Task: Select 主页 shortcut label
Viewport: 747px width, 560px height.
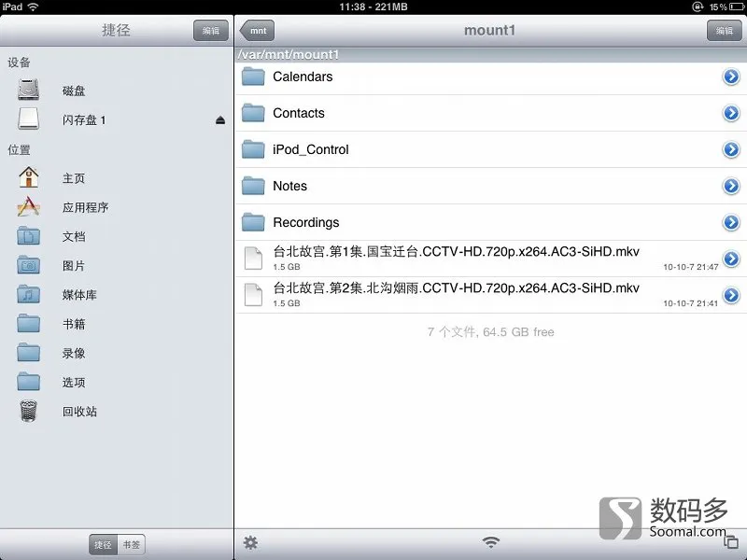Action: 74,178
